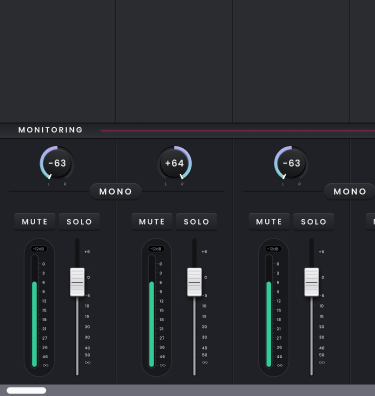This screenshot has width=375, height=396.
Task: Toggle MONO between first and second channels
Action: click(x=116, y=191)
